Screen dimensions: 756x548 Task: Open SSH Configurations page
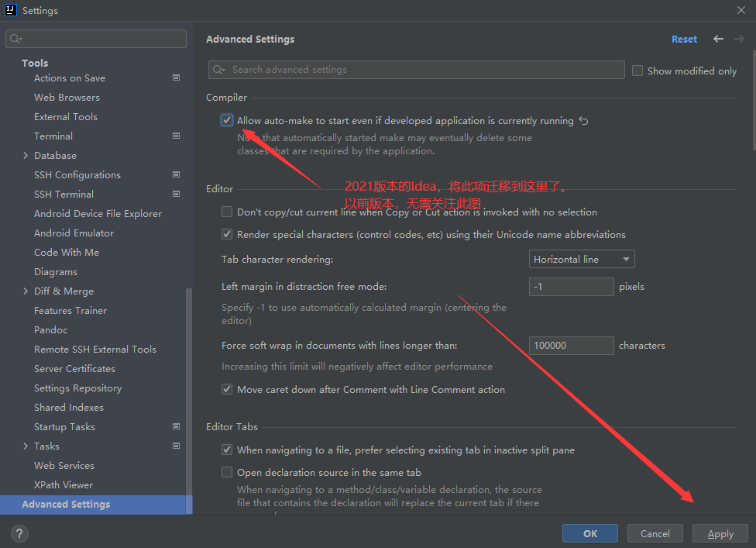(x=77, y=174)
